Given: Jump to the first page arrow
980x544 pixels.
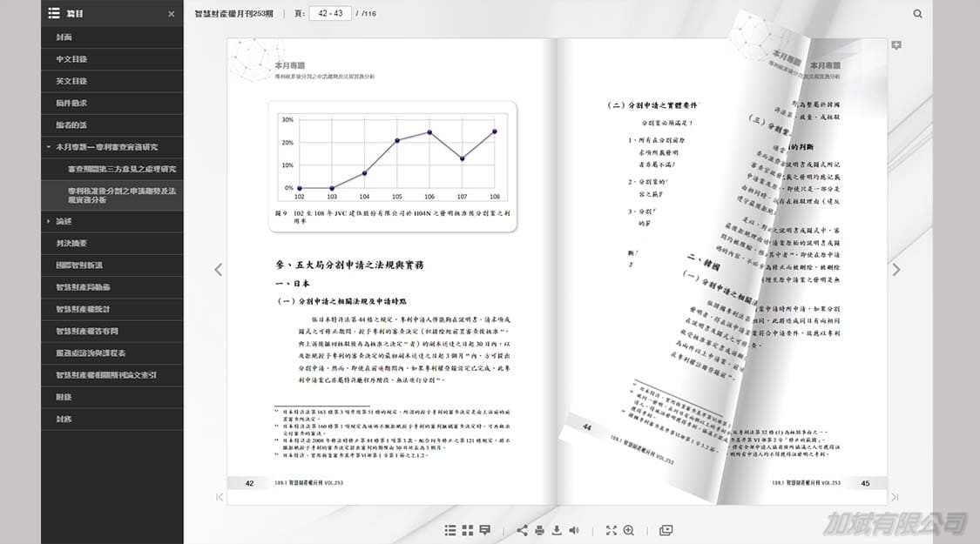Looking at the screenshot, I should (219, 497).
